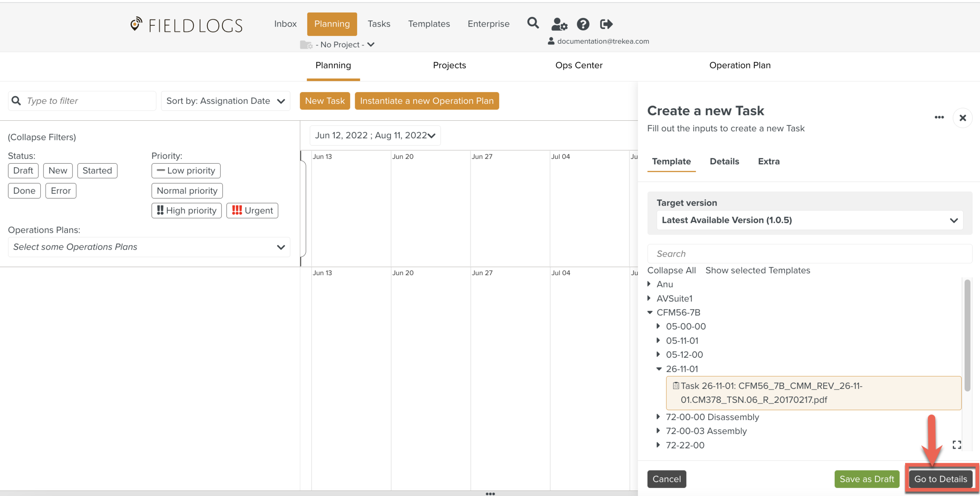The width and height of the screenshot is (980, 496).
Task: Open the Target version dropdown
Action: [x=809, y=220]
